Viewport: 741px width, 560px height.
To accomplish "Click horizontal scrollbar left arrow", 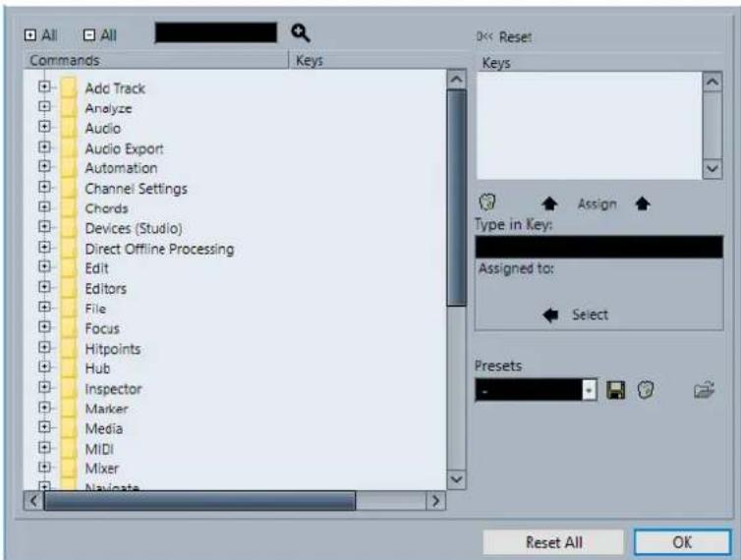I will [33, 500].
